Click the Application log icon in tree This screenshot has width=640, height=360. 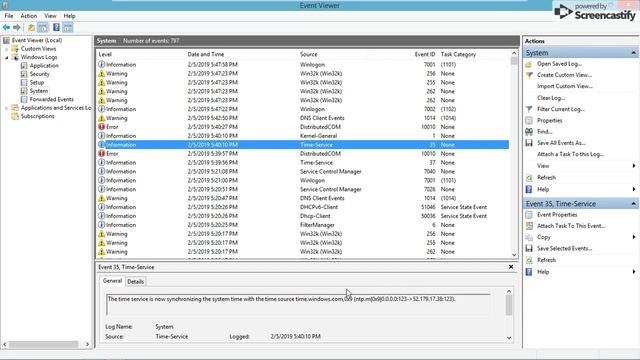[x=24, y=65]
